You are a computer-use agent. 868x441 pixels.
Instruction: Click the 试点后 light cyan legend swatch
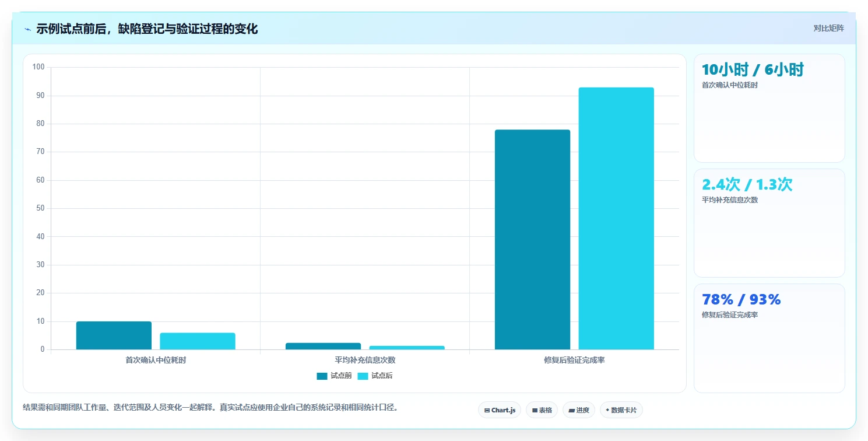(x=363, y=376)
